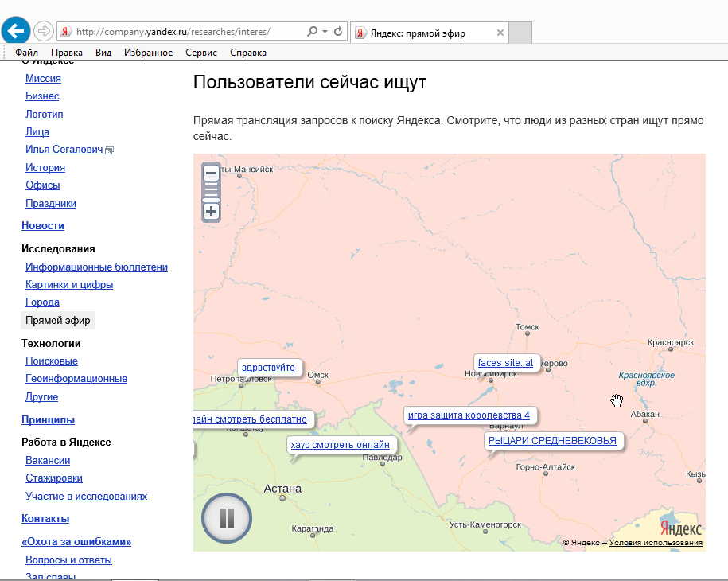Click РЫЦАРИ СРЕДНЕВЕКОВЬЯ query bubble
The width and height of the screenshot is (728, 581).
tap(552, 441)
